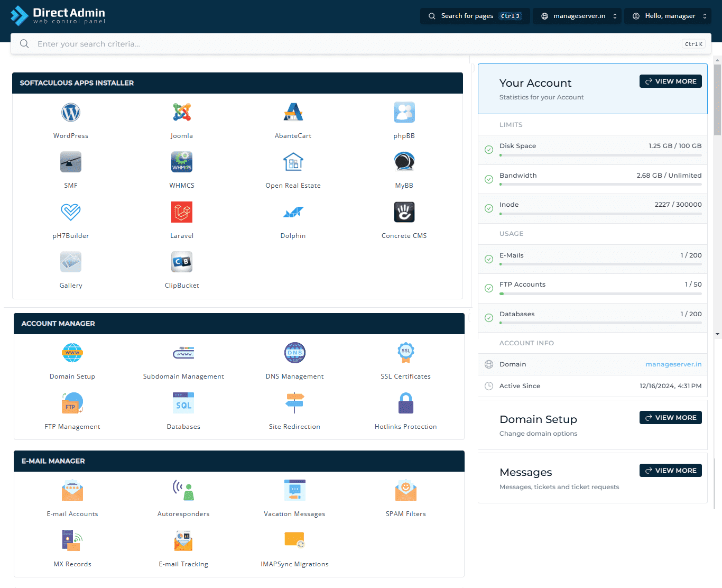Select the SMF app icon

coord(71,162)
